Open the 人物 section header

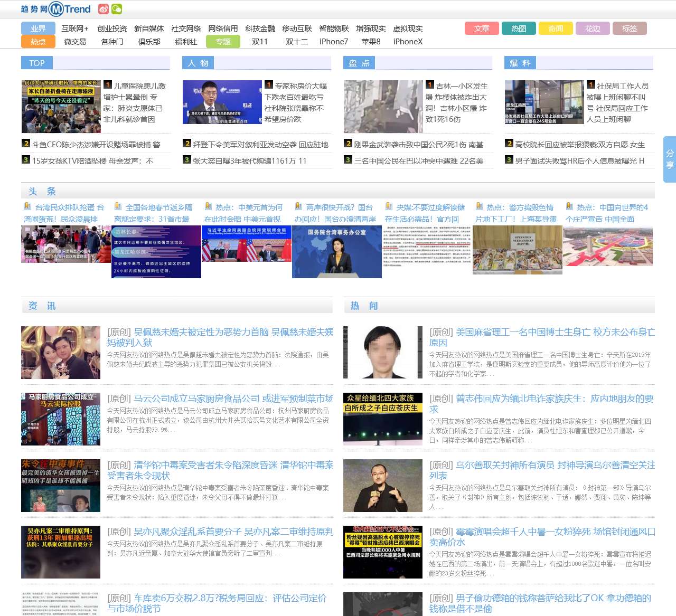[198, 63]
